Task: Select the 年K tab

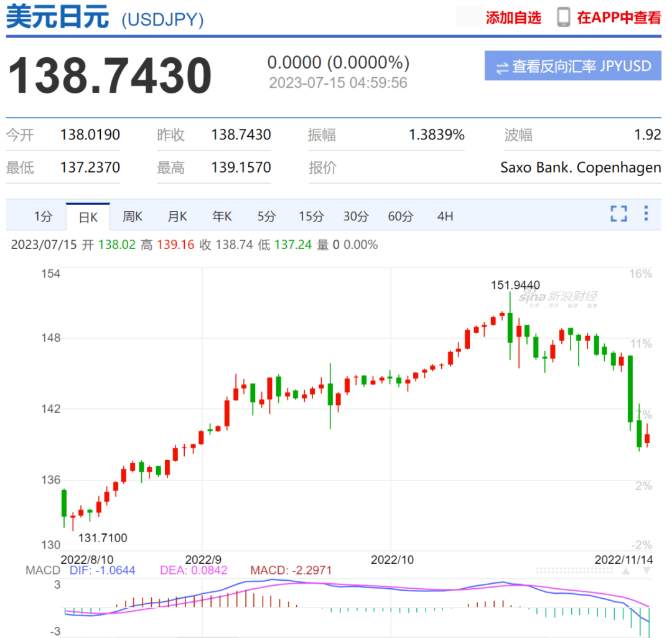Action: point(222,216)
